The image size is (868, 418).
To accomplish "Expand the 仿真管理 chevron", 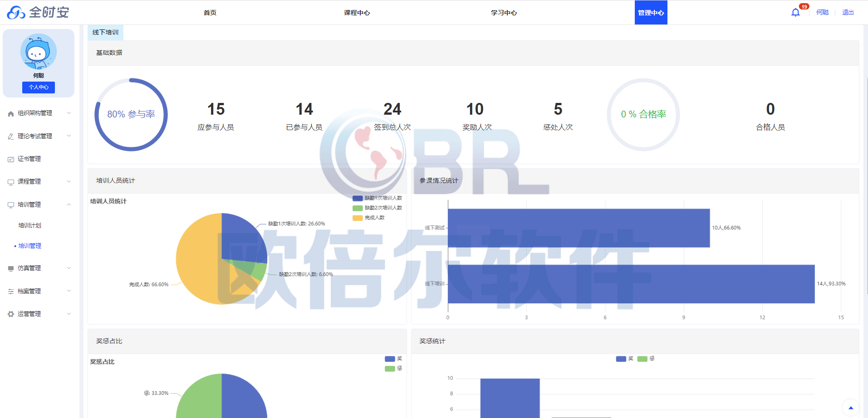I will [69, 268].
